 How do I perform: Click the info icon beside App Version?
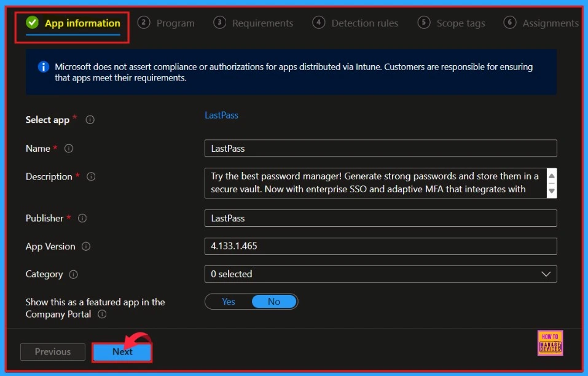[x=86, y=246]
